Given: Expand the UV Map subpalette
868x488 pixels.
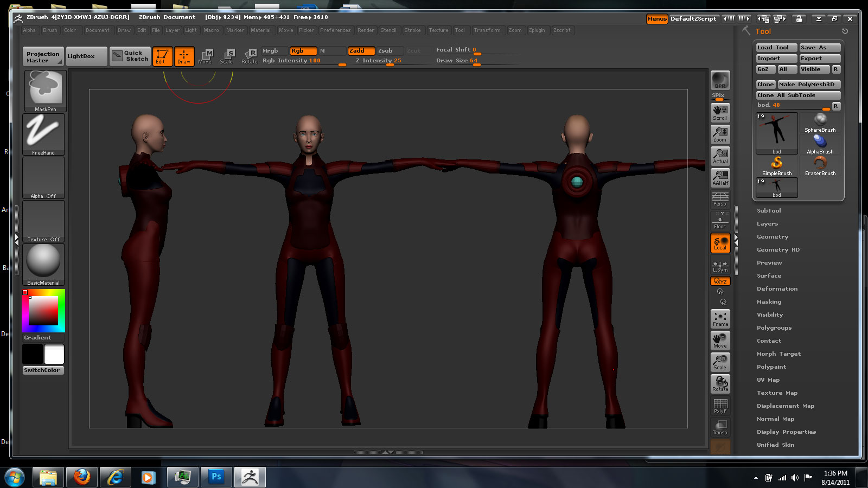Looking at the screenshot, I should click(x=768, y=380).
